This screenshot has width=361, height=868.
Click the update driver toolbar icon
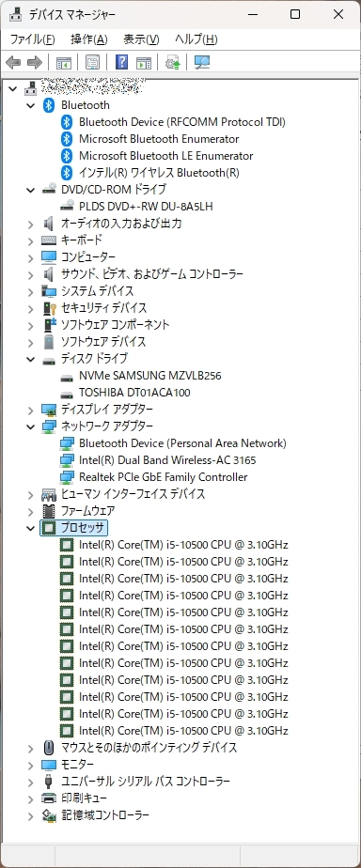click(173, 63)
